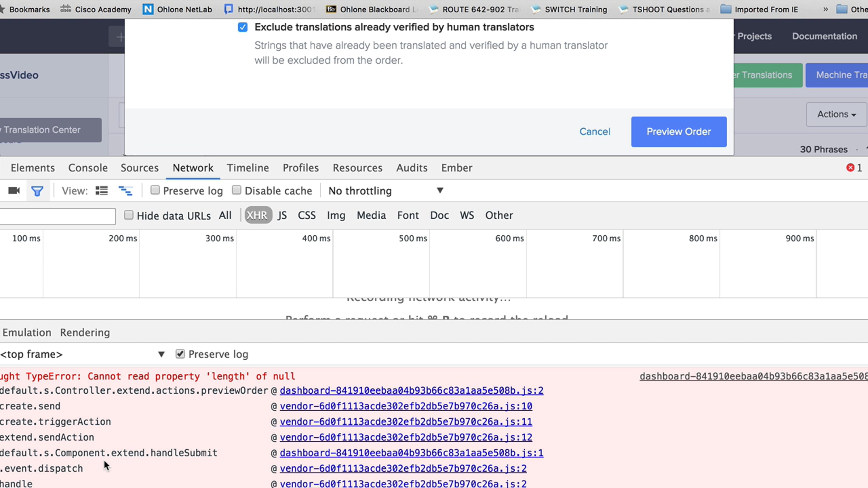Click Cancel in the order dialog

coord(595,132)
